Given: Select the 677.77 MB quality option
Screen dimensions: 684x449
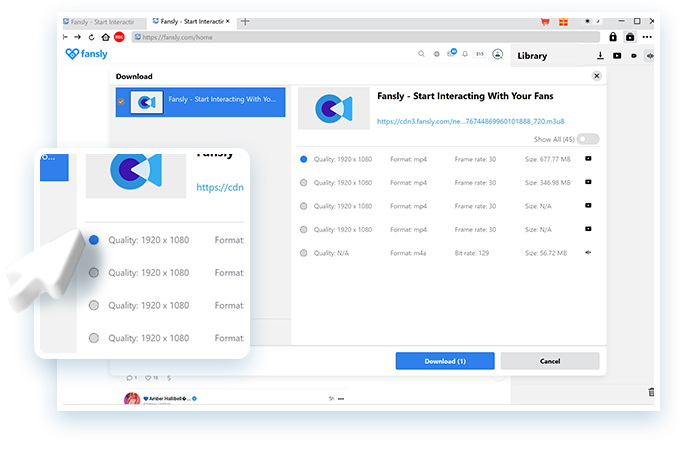Looking at the screenshot, I should point(304,159).
